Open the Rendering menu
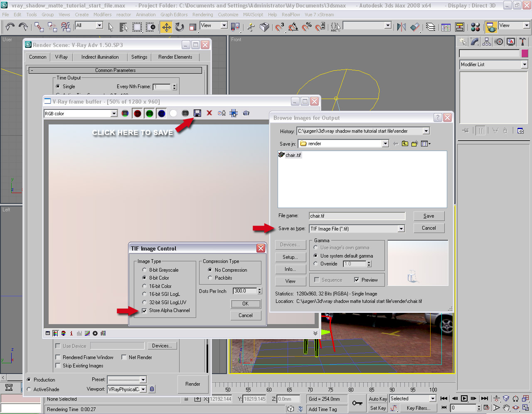532x414 pixels. tap(203, 15)
